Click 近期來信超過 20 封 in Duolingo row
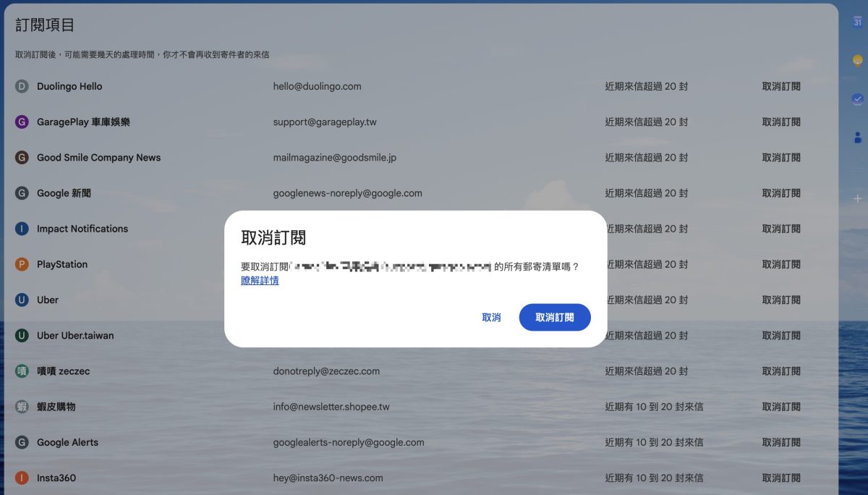868x495 pixels. tap(646, 86)
